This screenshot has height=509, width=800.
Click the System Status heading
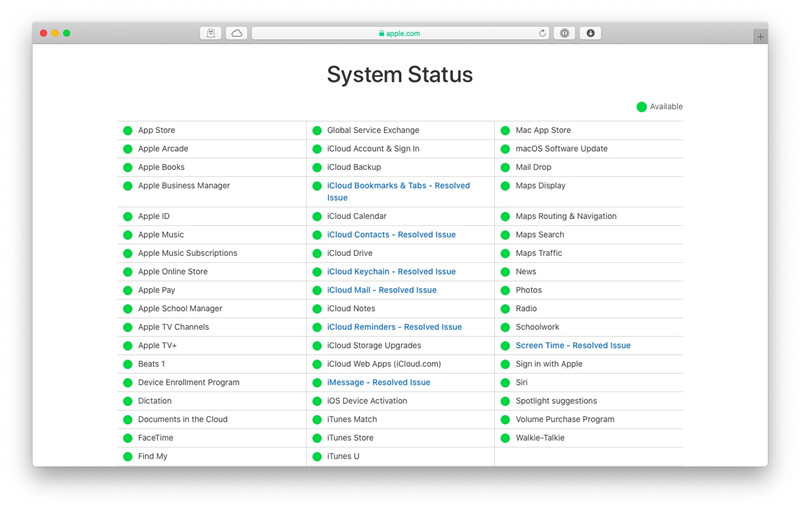[x=400, y=74]
